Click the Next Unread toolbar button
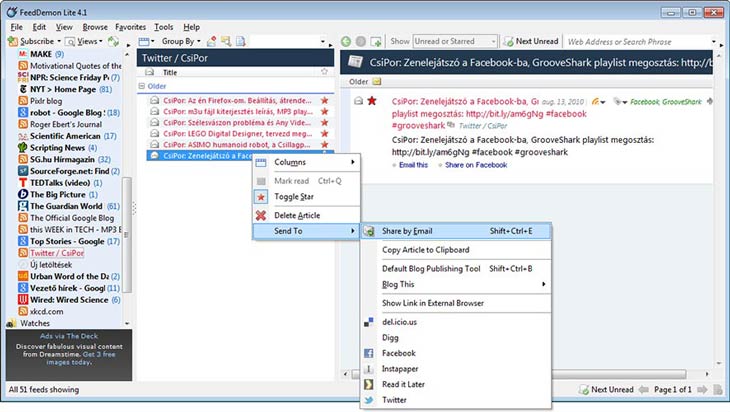Image resolution: width=730 pixels, height=412 pixels. tap(530, 42)
